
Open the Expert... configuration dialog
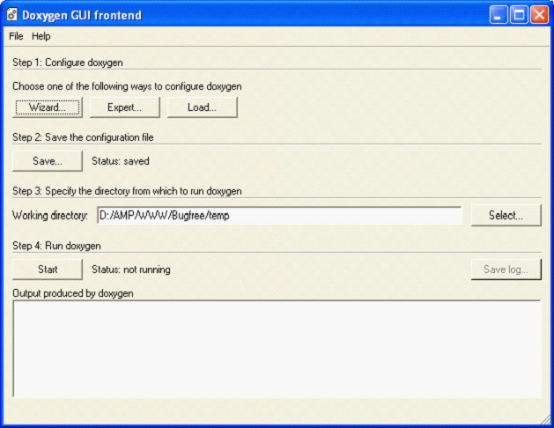click(x=124, y=107)
